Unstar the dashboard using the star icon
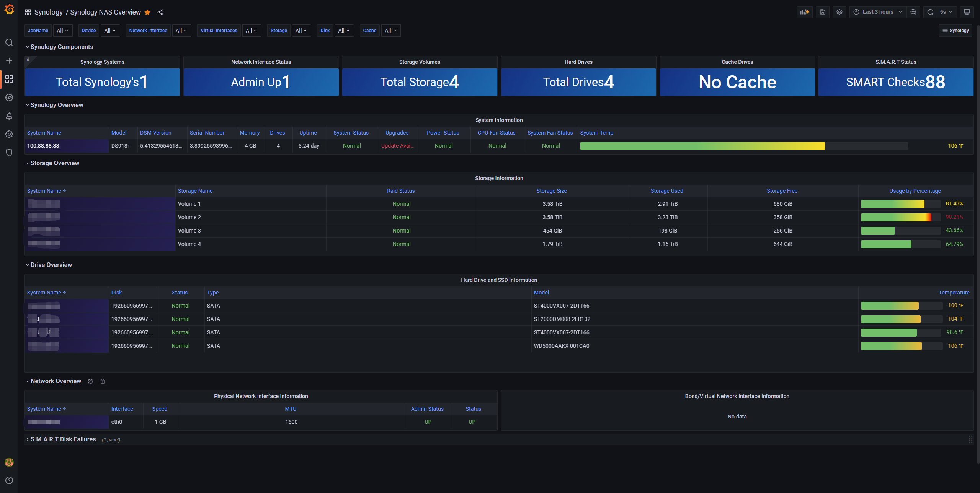Image resolution: width=980 pixels, height=493 pixels. tap(147, 12)
